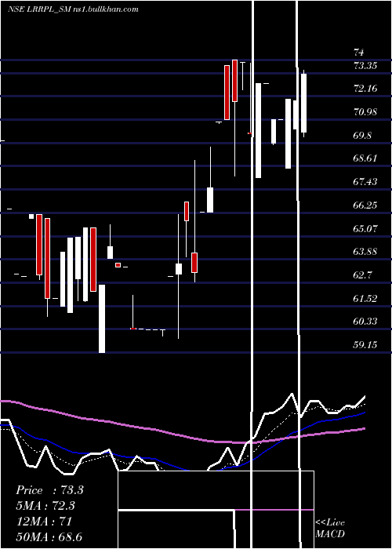Click the 12MA : 71 readout

point(44,521)
